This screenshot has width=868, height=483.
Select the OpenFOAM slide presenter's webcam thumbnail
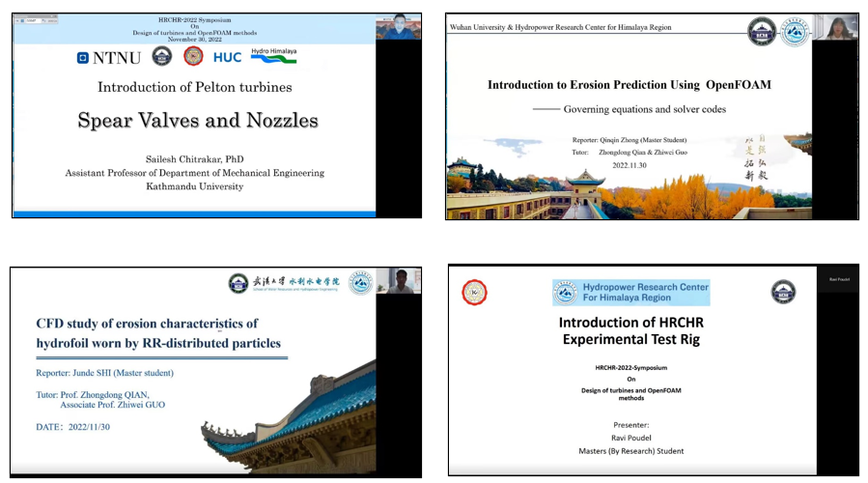coord(835,27)
